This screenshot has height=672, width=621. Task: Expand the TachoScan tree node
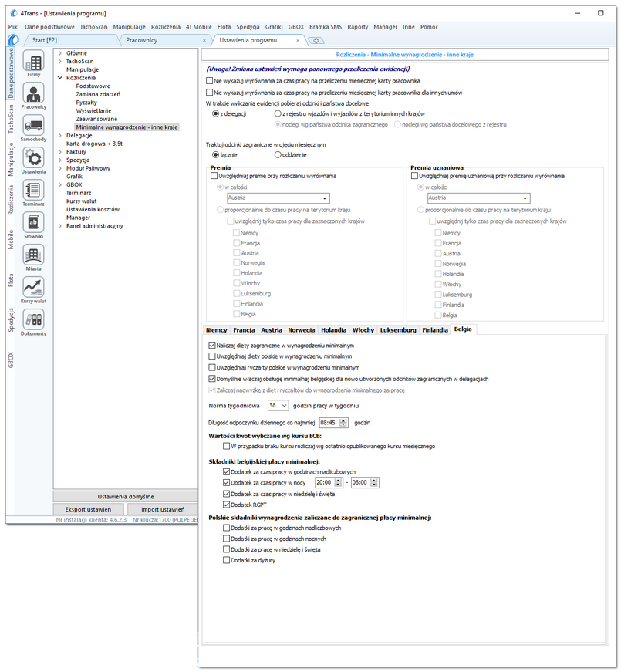click(60, 61)
